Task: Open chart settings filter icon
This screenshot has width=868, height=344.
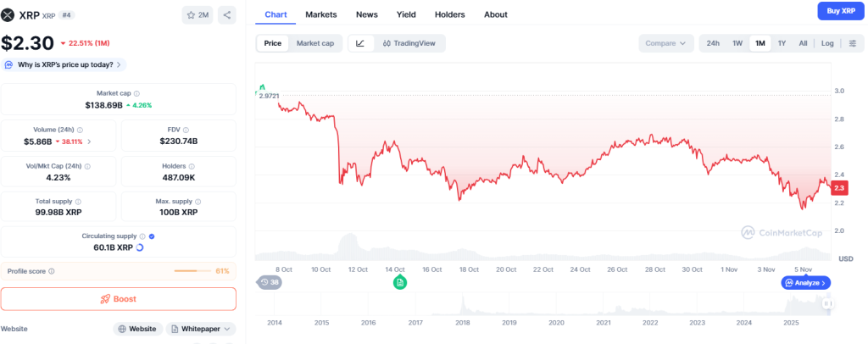Action: point(851,43)
